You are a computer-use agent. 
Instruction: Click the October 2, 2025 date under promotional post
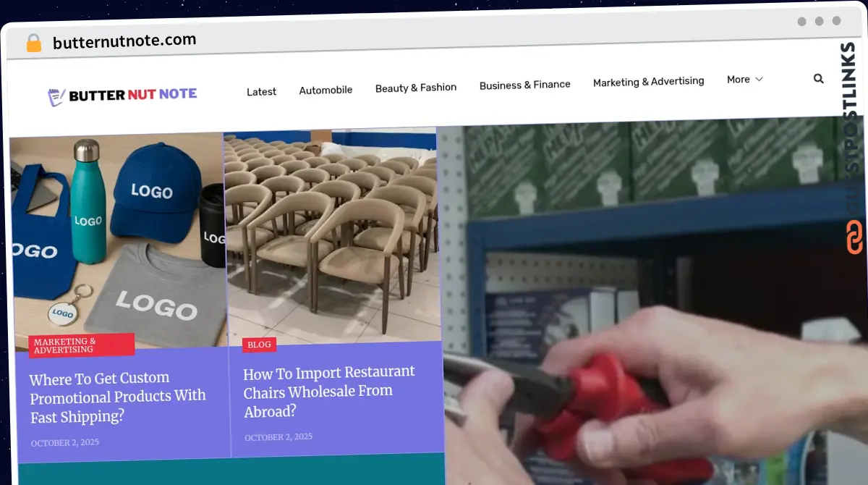click(64, 442)
